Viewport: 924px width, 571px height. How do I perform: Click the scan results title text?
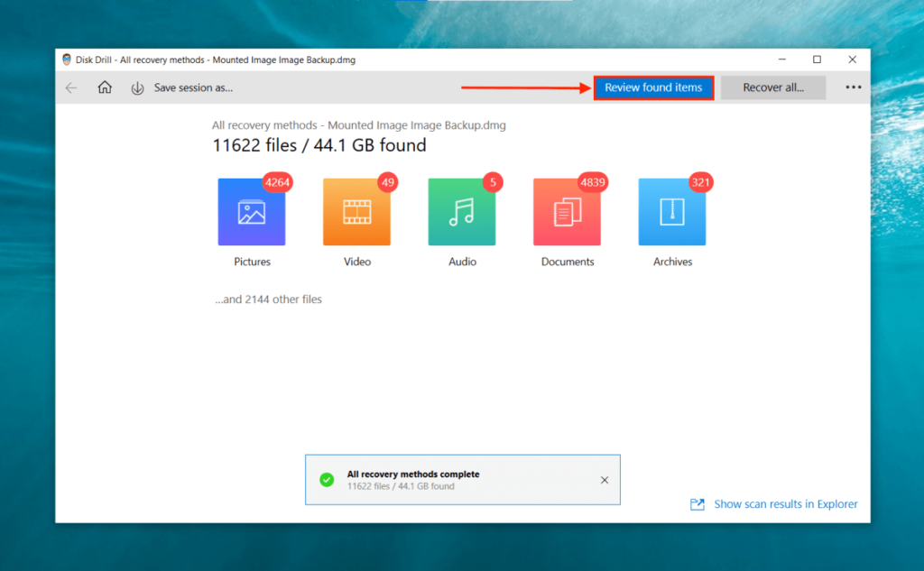click(x=358, y=125)
